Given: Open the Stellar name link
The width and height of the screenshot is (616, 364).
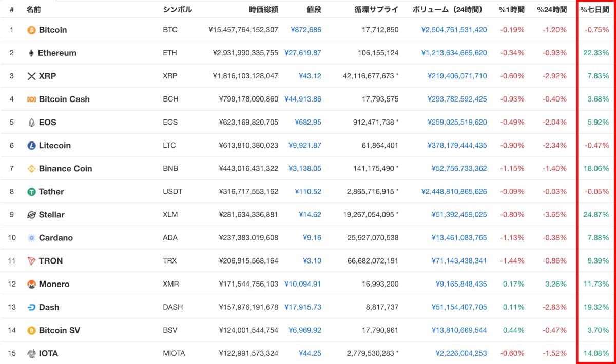Looking at the screenshot, I should coord(52,215).
